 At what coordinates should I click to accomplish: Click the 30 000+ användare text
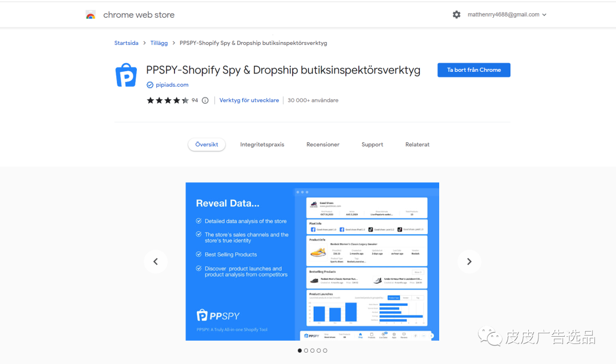[x=313, y=100]
